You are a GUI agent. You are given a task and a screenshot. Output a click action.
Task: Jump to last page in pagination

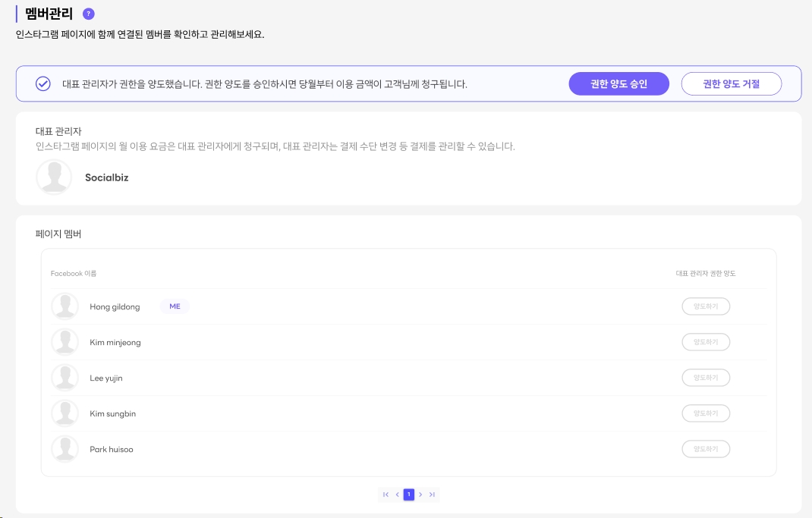click(432, 494)
